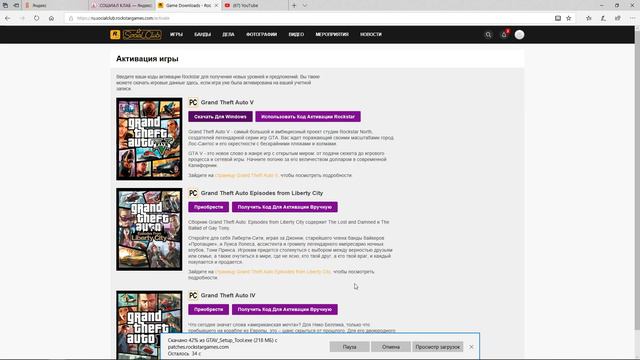The image size is (640, 360).
Task: Click the page vertical scrollbar thumb
Action: (x=637, y=179)
